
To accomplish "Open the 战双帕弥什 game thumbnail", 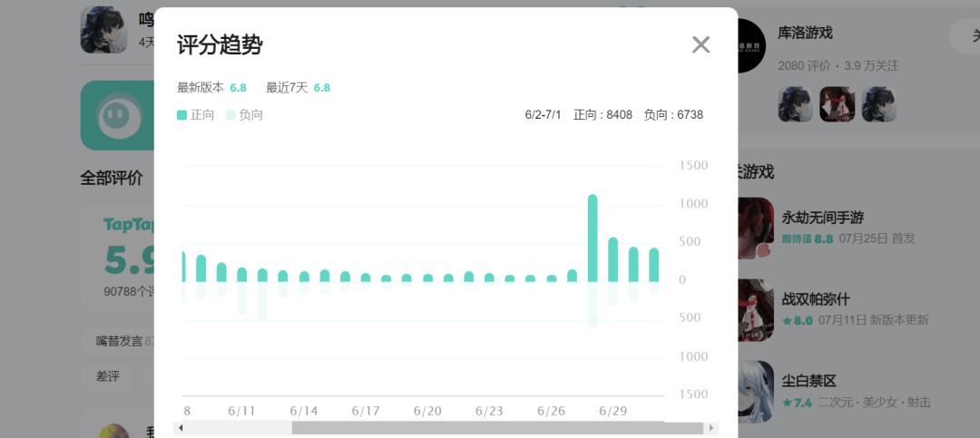I will tap(756, 309).
